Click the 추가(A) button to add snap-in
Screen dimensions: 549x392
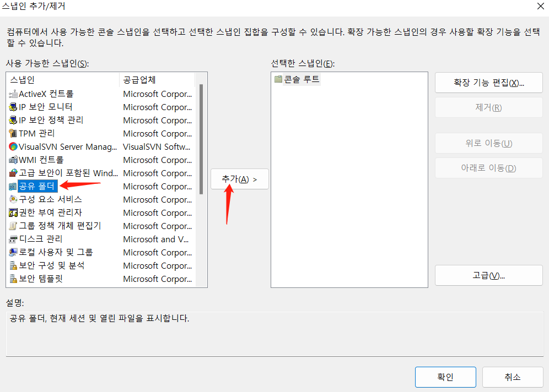pyautogui.click(x=239, y=179)
